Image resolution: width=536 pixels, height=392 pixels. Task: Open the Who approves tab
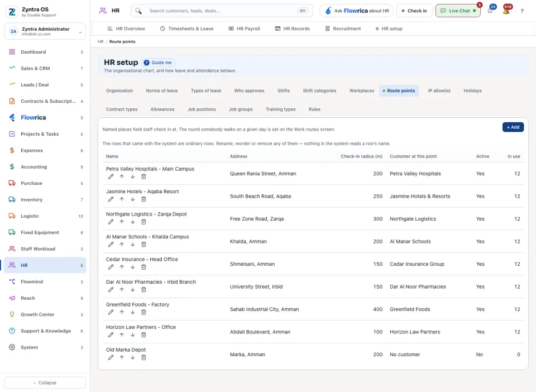(249, 90)
